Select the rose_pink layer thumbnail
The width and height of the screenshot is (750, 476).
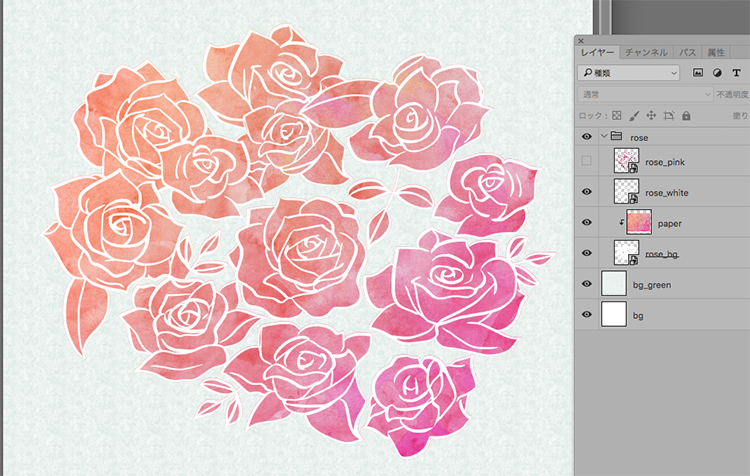pos(626,161)
